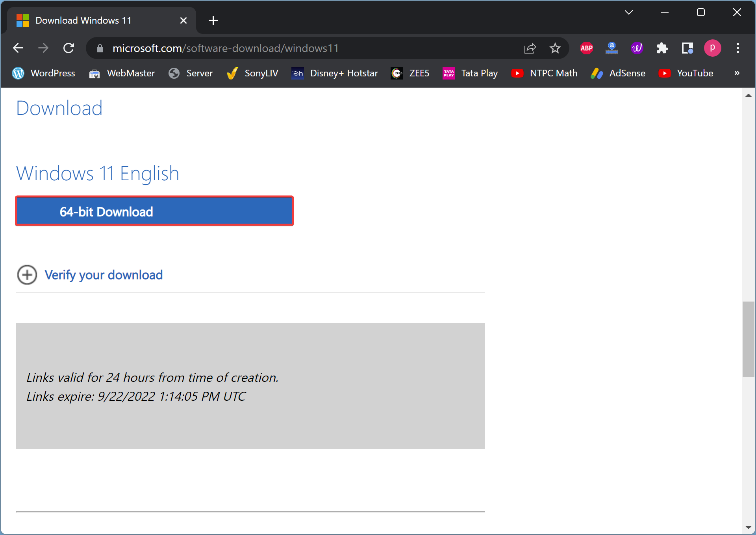Open WebMaster bookmark
The image size is (756, 535).
[x=122, y=73]
